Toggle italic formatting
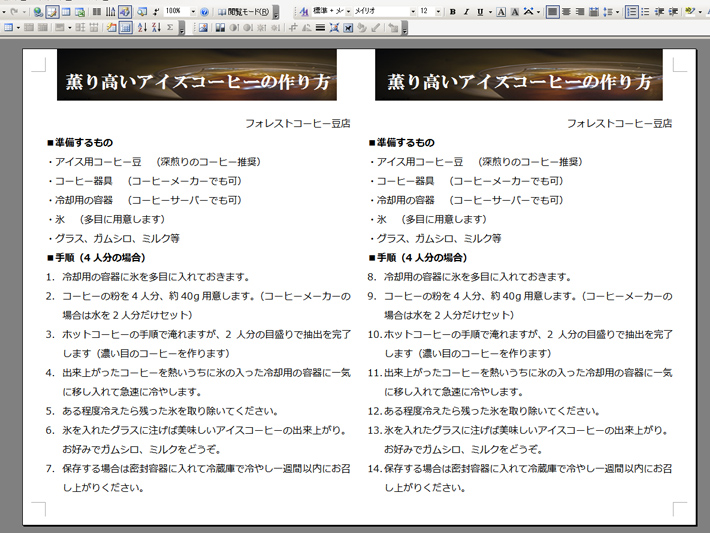710x533 pixels. (x=466, y=11)
